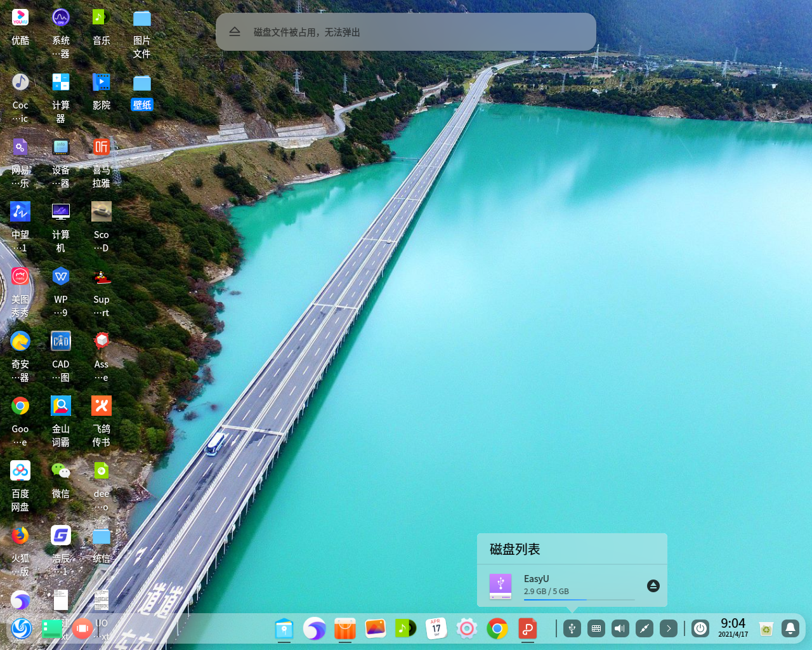The image size is (812, 650).
Task: Select the 图片文件 folder on the desktop
Action: [142, 18]
